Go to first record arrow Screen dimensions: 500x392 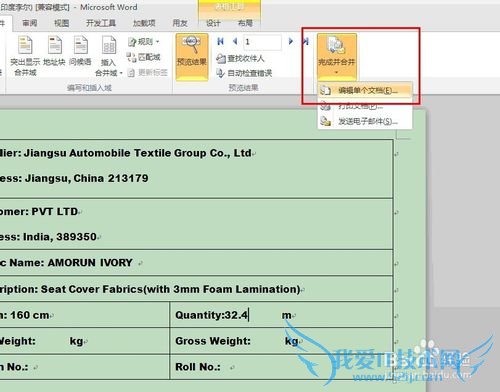tap(220, 41)
